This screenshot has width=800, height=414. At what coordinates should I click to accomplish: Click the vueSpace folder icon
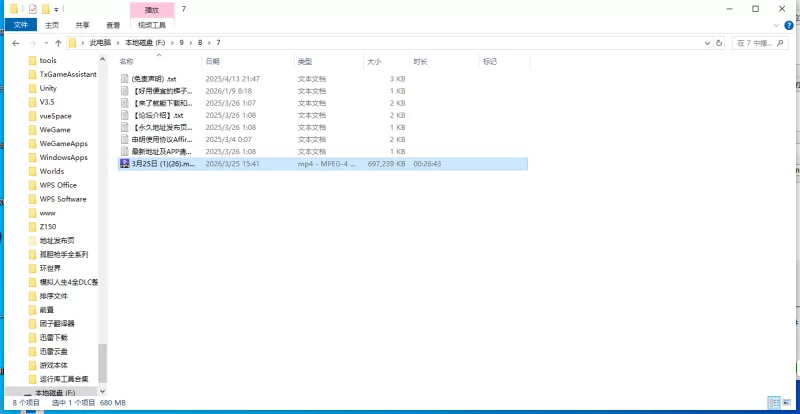pyautogui.click(x=33, y=116)
